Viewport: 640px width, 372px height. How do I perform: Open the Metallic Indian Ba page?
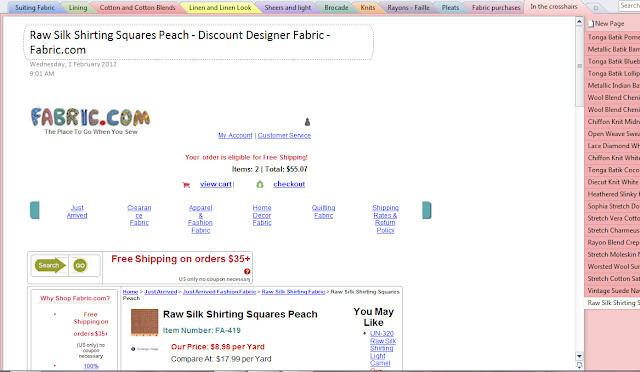point(613,85)
